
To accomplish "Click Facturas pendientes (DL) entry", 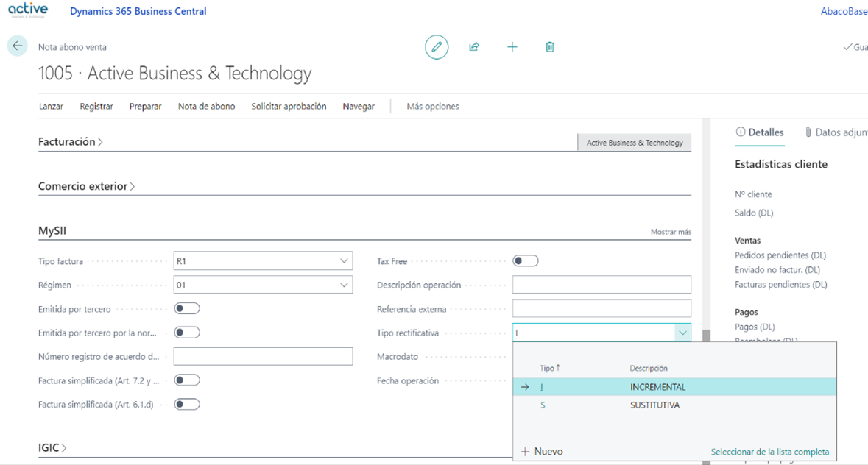I will pyautogui.click(x=780, y=285).
